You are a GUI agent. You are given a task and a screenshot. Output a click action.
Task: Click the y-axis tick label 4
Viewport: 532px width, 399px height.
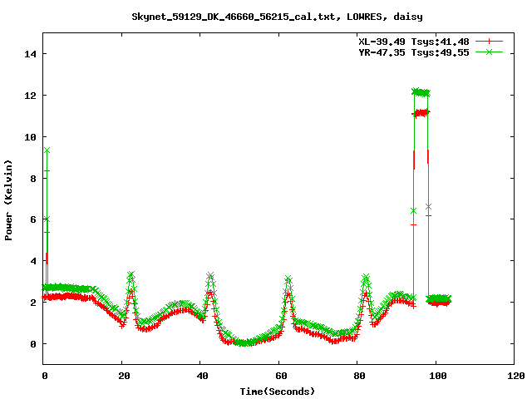[33, 261]
